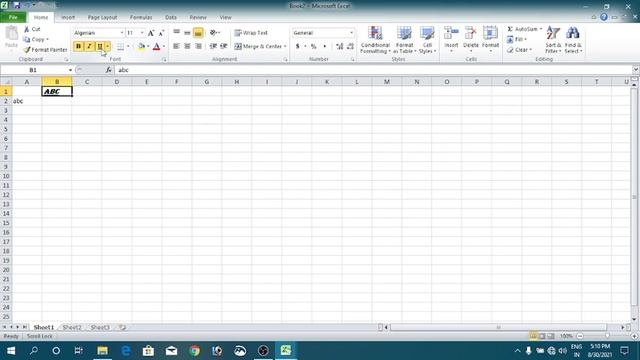
Task: Click the Decrease Decimal icon
Action: [350, 47]
